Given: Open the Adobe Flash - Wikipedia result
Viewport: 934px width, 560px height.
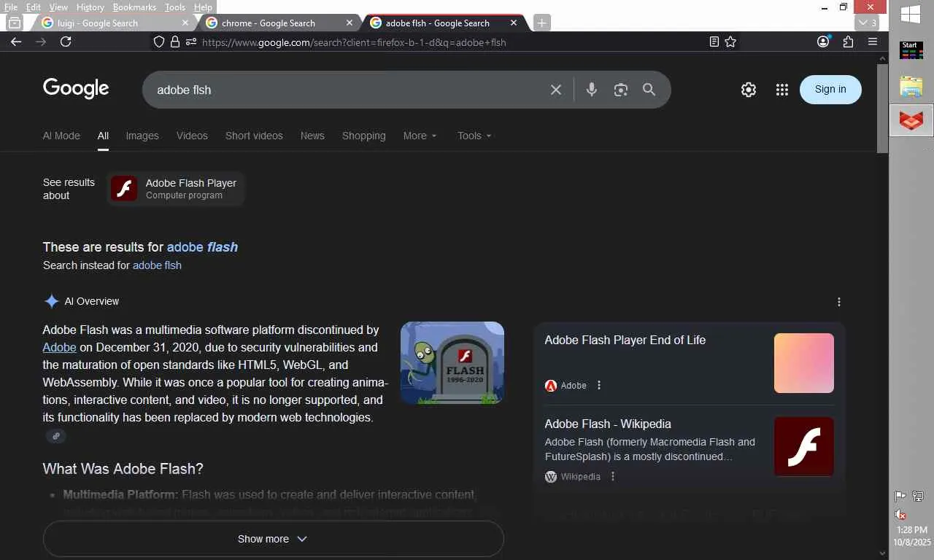Looking at the screenshot, I should (608, 424).
